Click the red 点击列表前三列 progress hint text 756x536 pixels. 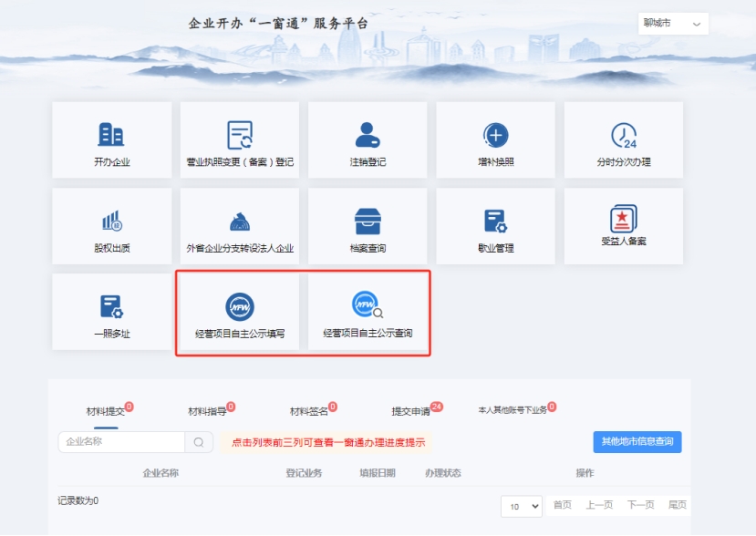click(x=328, y=442)
